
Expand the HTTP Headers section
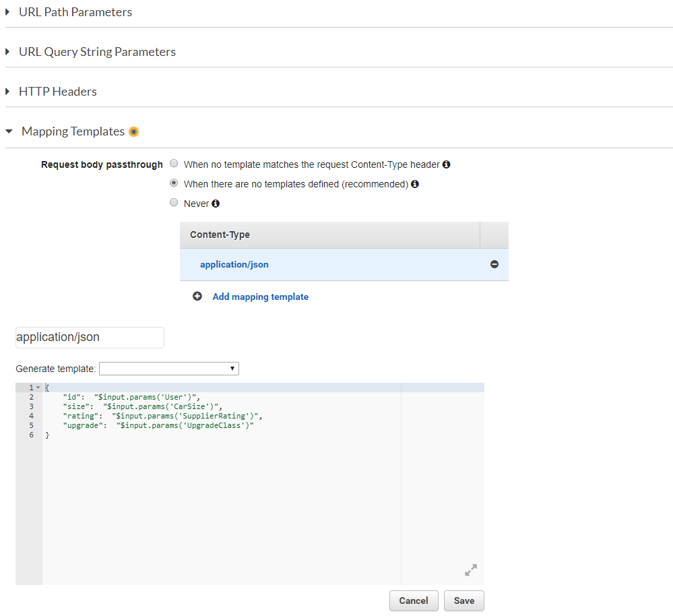point(8,92)
